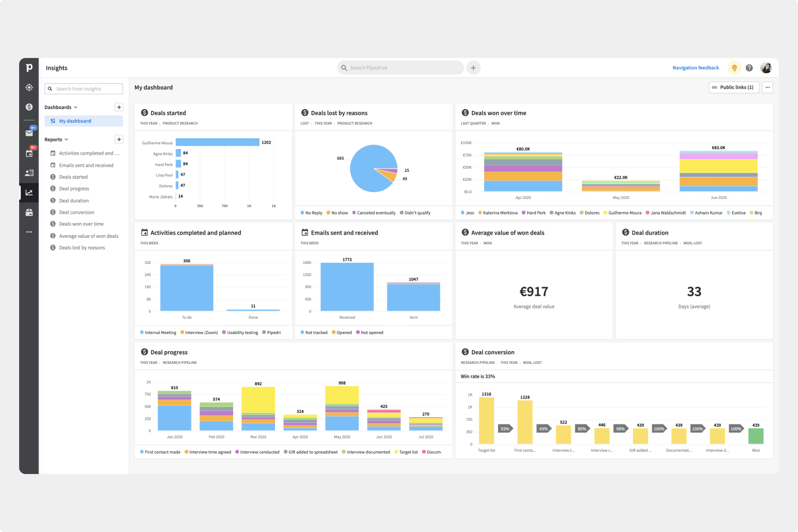Viewport: 798px width, 532px height.
Task: Open the Deal progress report
Action: (x=74, y=188)
